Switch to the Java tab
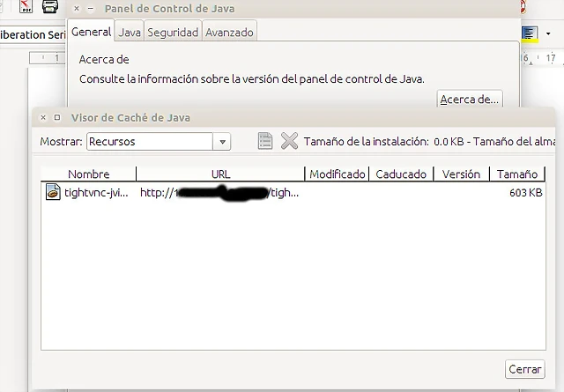Image resolution: width=564 pixels, height=392 pixels. [x=130, y=33]
